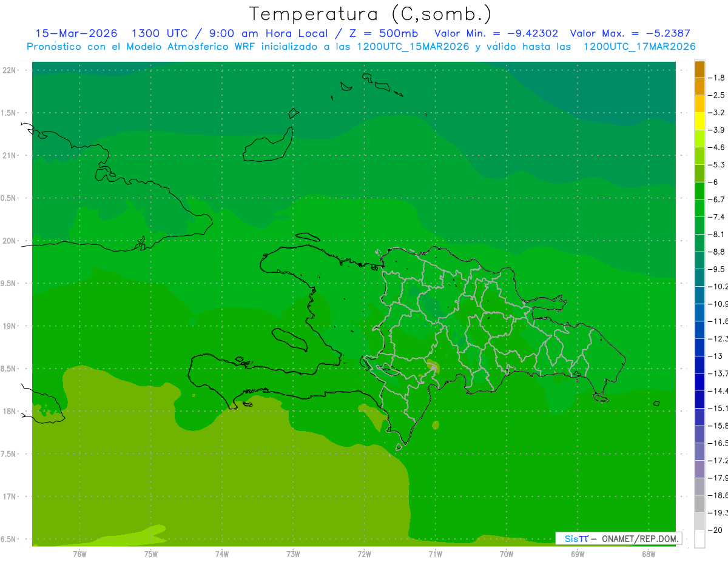Click the '72W' longitude label
The image size is (728, 562).
tap(364, 554)
